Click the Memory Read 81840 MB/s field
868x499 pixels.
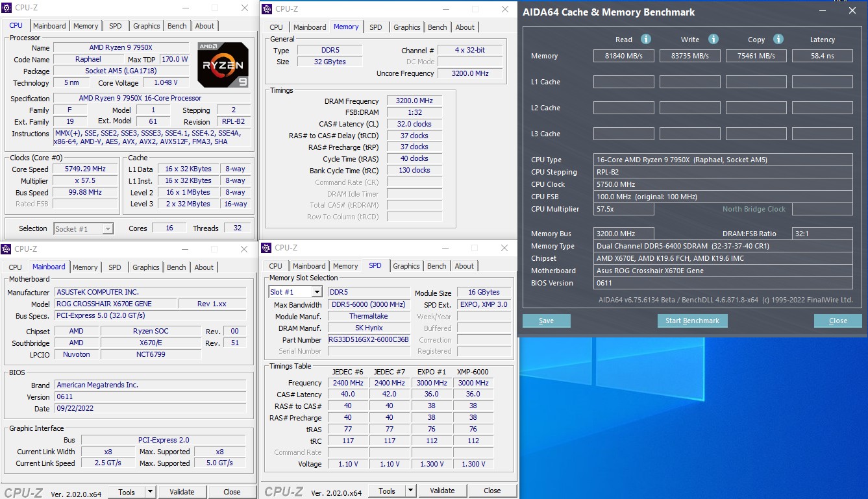pos(624,56)
